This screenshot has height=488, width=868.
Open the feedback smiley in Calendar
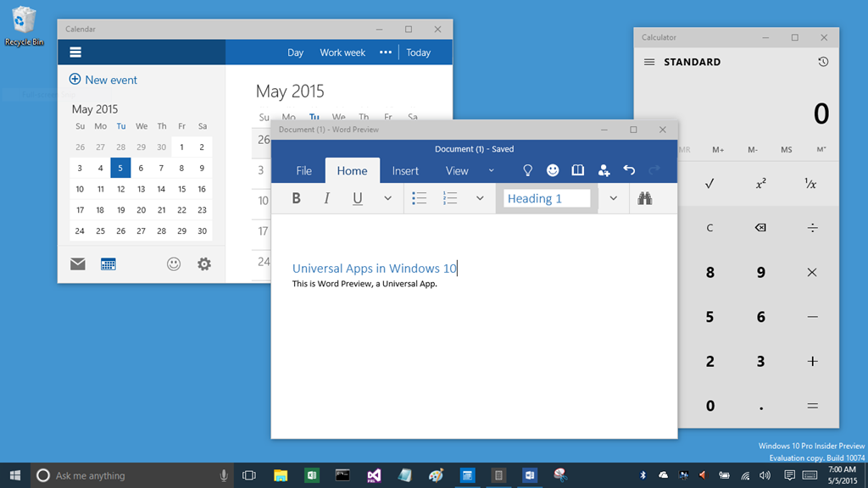(x=174, y=264)
